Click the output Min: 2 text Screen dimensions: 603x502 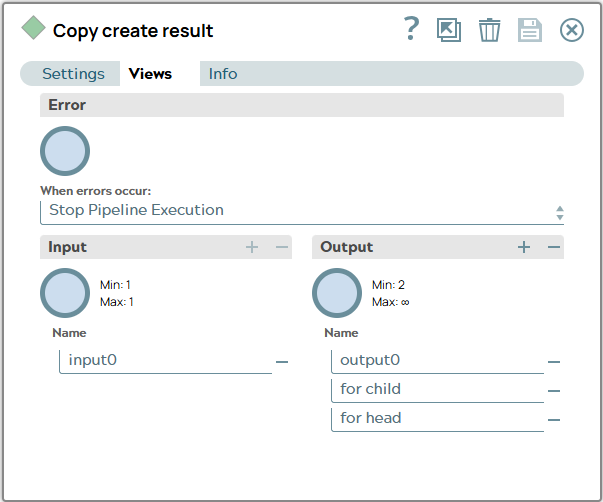pos(388,285)
